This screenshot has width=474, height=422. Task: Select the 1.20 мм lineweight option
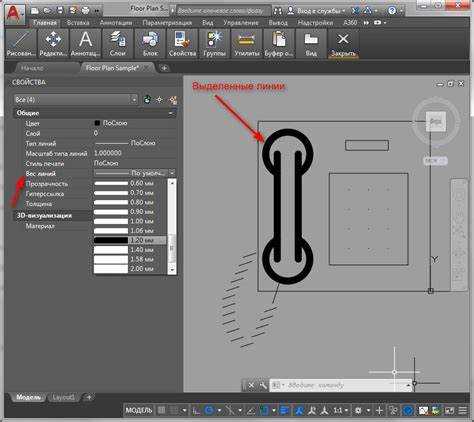point(129,240)
